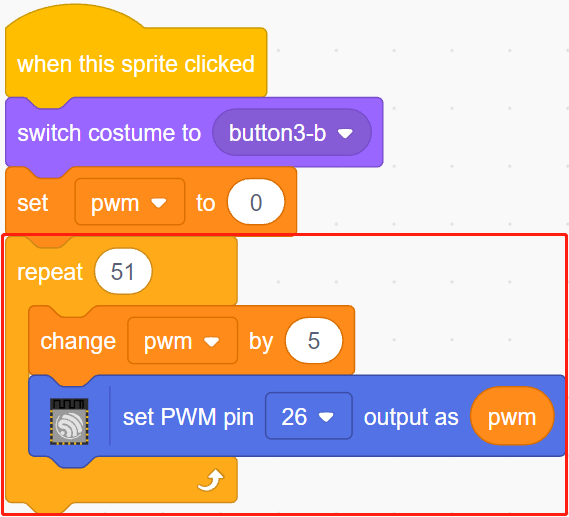Click the 0 value field in set block
The image size is (569, 517).
[256, 202]
